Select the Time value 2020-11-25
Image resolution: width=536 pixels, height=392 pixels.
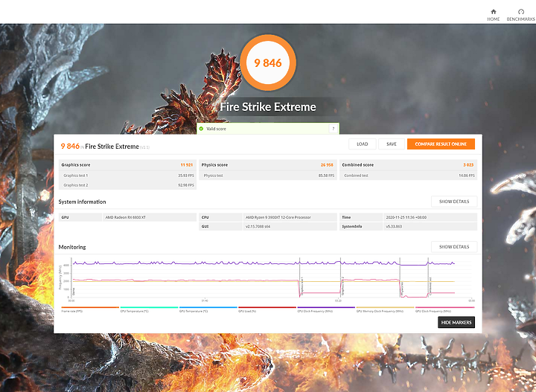406,217
